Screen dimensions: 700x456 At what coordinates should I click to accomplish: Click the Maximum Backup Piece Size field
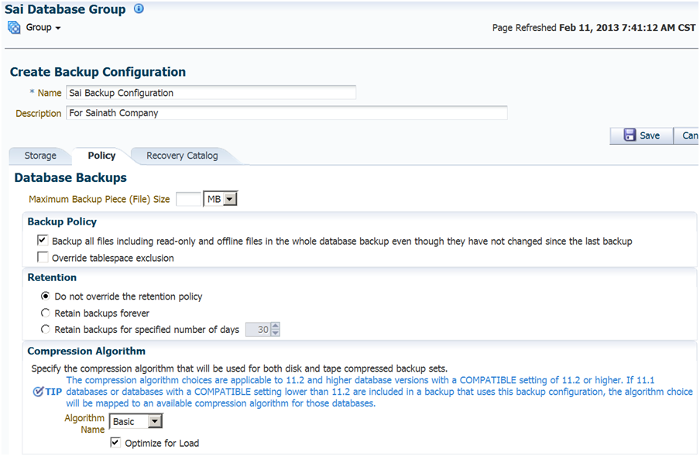pos(188,200)
